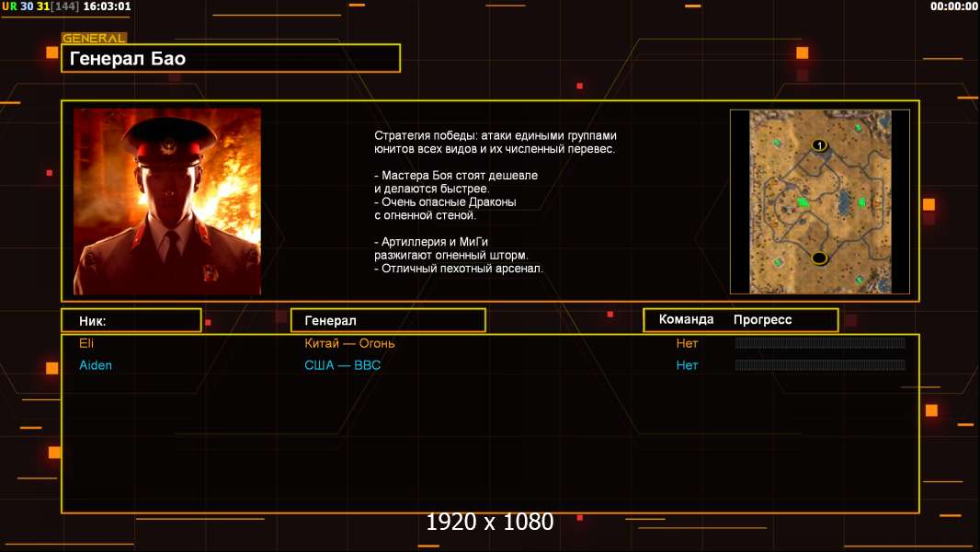Select player name Eli

(86, 343)
